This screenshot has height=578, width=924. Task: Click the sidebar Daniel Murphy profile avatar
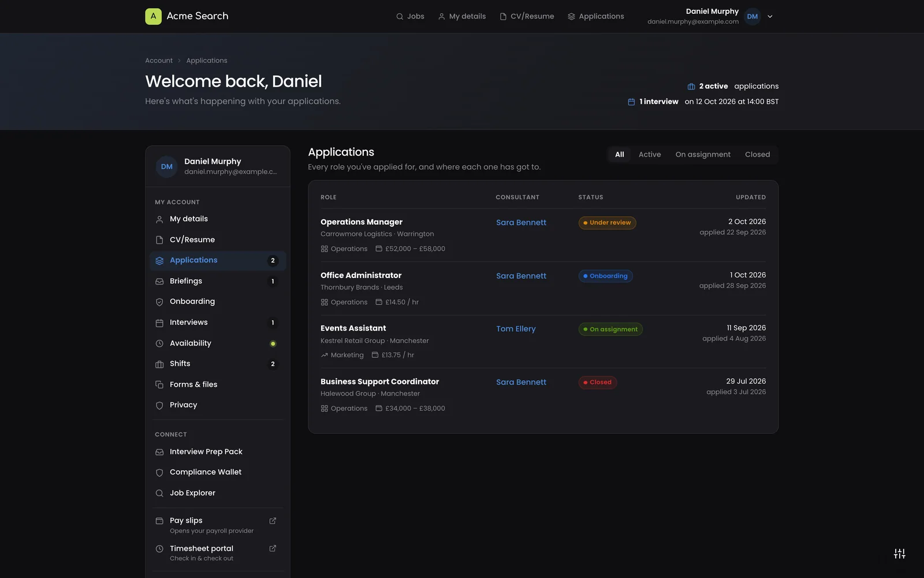click(x=167, y=166)
